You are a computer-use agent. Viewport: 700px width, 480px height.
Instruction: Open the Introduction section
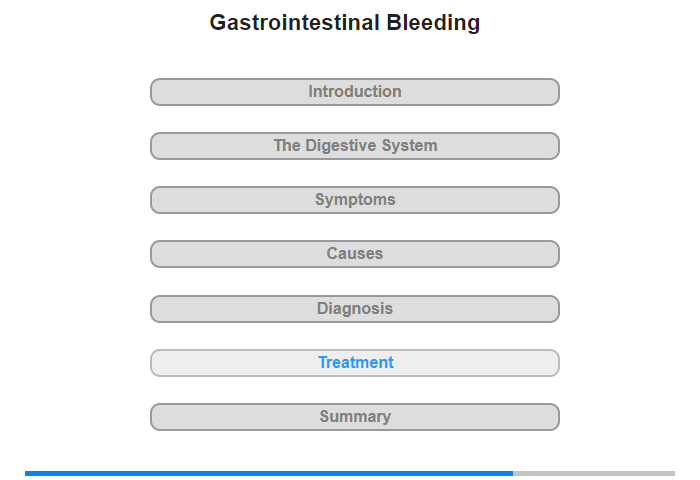pos(354,92)
